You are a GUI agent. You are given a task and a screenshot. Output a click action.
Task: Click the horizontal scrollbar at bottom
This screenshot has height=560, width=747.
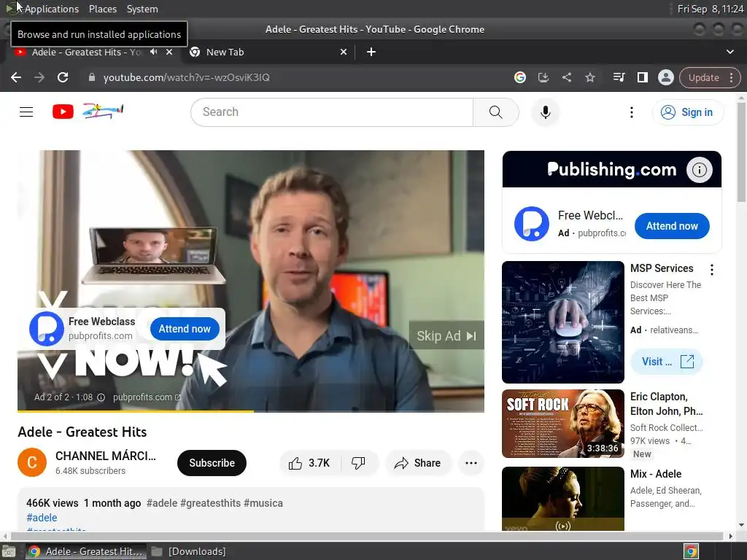tap(367, 536)
